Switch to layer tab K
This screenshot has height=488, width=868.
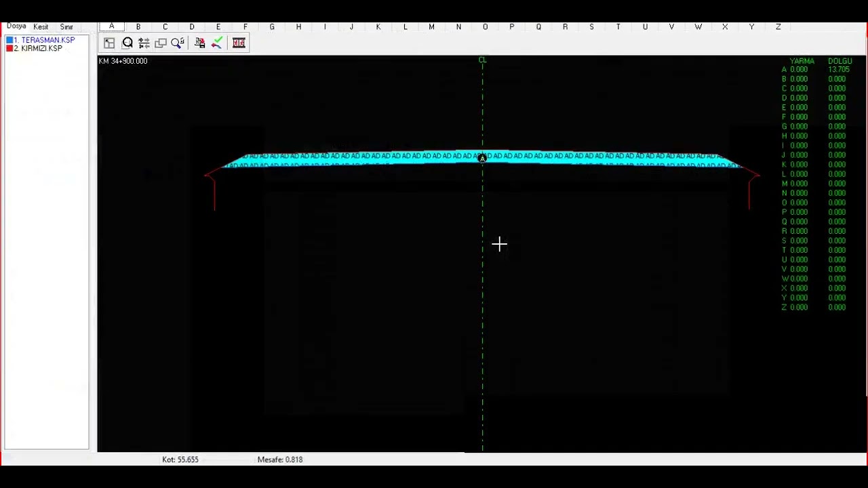[x=378, y=27]
